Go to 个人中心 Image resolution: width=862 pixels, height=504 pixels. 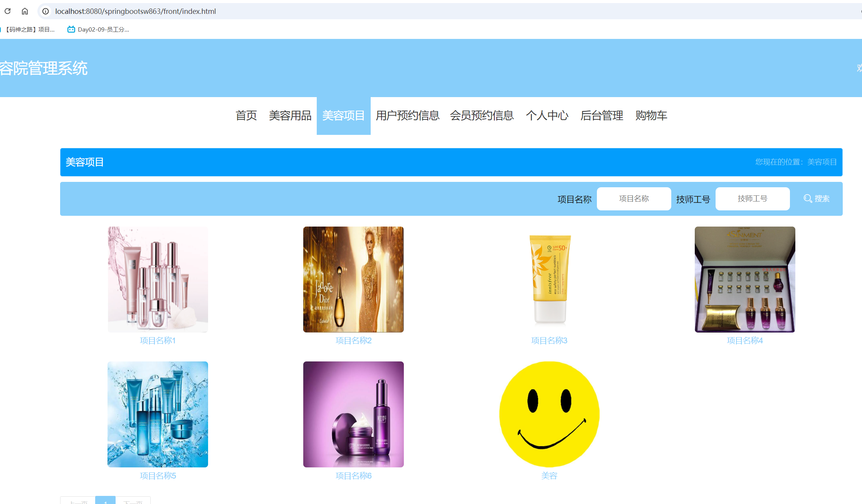coord(547,116)
